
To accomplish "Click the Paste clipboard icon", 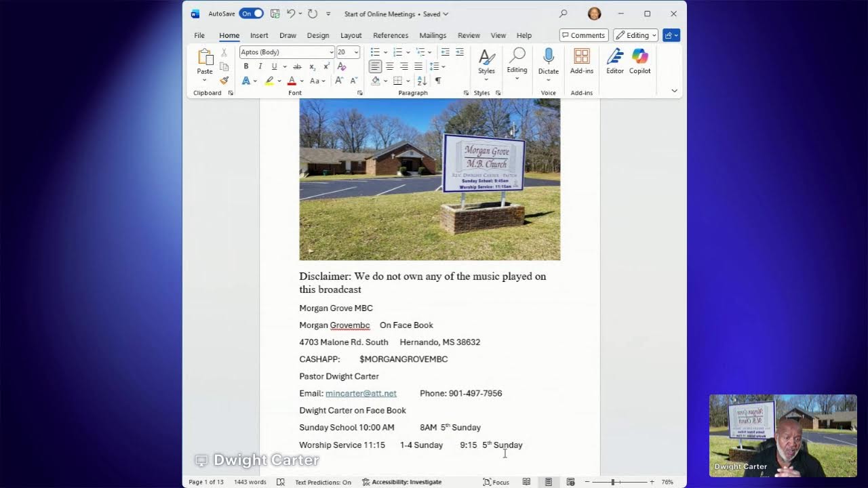I will pyautogui.click(x=205, y=57).
